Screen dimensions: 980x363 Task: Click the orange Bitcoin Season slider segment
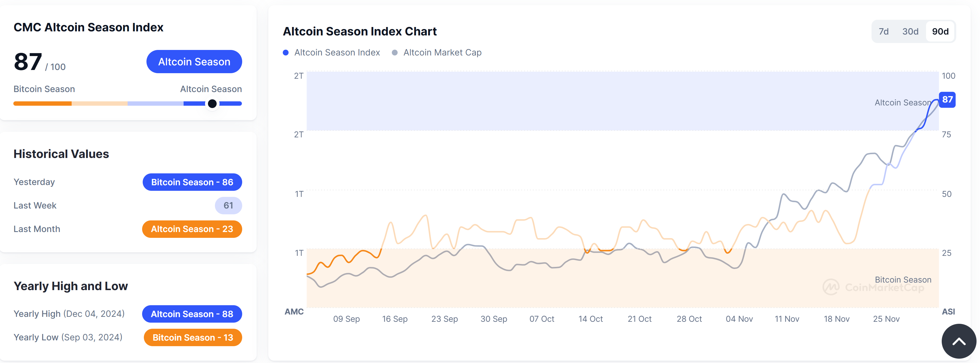click(42, 104)
